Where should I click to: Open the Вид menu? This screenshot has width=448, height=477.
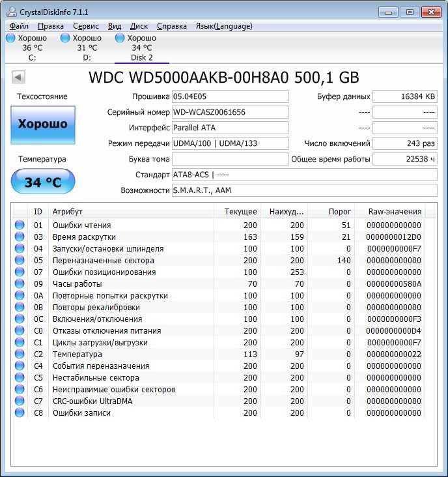pos(115,26)
